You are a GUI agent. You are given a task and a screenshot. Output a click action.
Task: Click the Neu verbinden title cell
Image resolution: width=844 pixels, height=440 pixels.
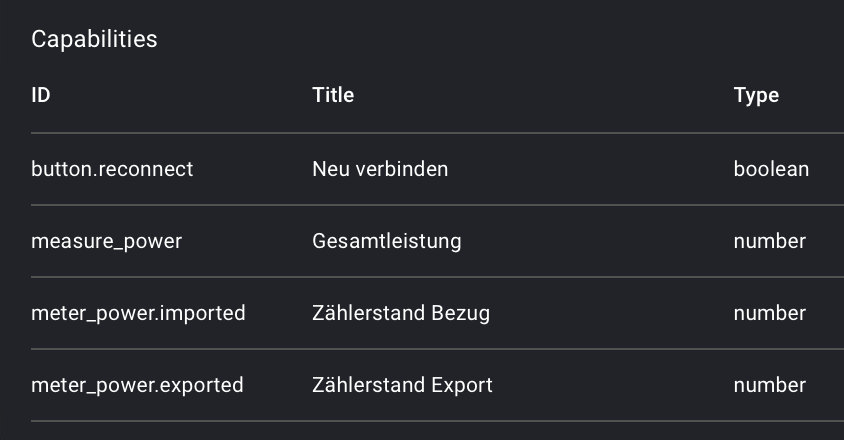(380, 169)
